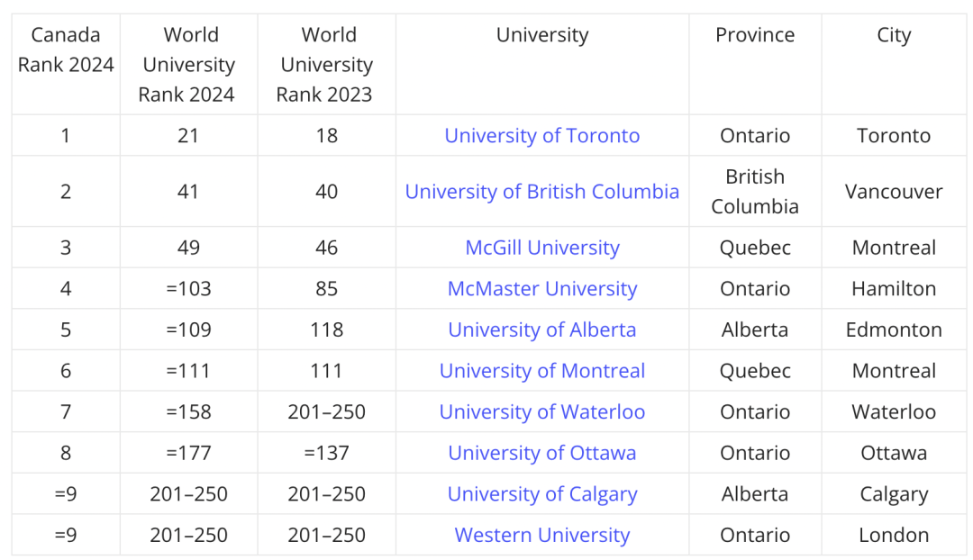The width and height of the screenshot is (973, 560).
Task: Click the World University Rank 2024 header
Action: coord(188,65)
